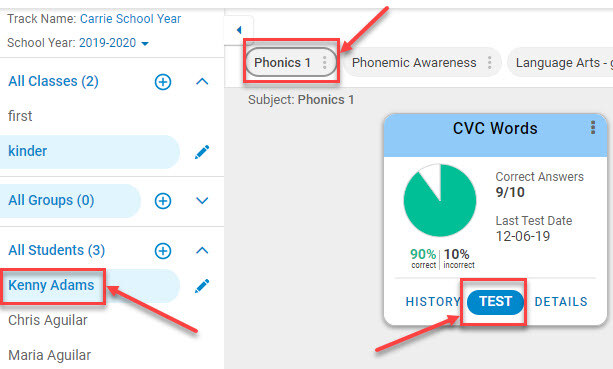Switch to the Language Arts tab
The image size is (613, 369).
pos(561,63)
